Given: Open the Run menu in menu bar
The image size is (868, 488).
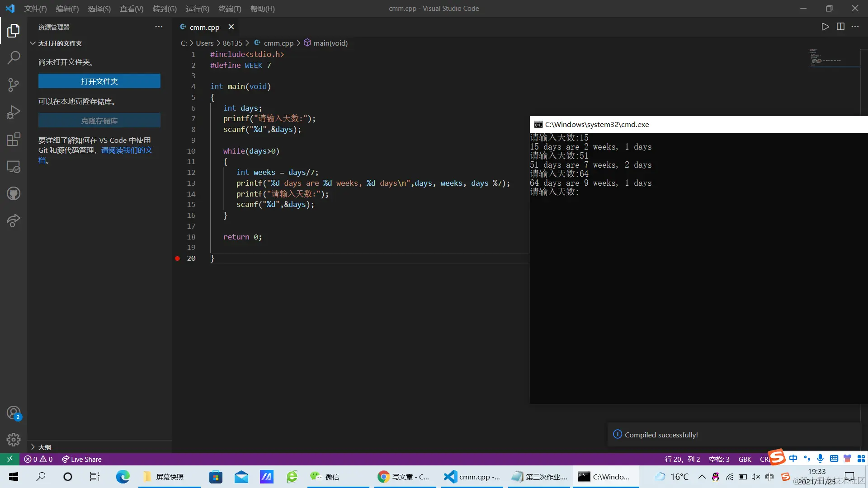Looking at the screenshot, I should (197, 9).
